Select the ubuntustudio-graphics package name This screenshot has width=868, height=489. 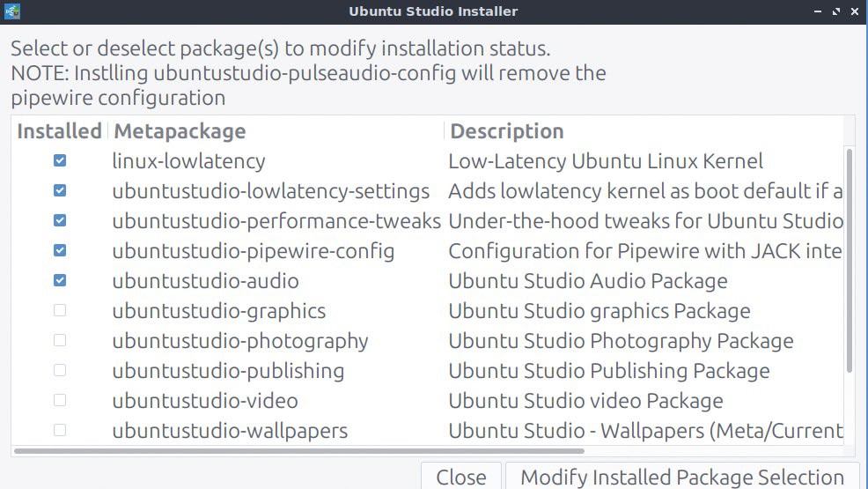[x=218, y=311]
